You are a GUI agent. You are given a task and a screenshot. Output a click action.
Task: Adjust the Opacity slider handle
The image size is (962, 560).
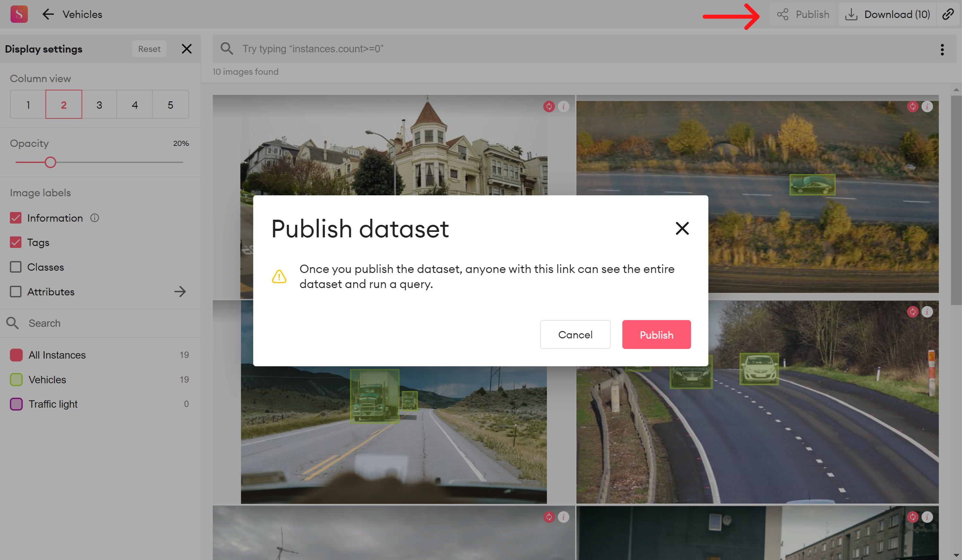coord(50,162)
